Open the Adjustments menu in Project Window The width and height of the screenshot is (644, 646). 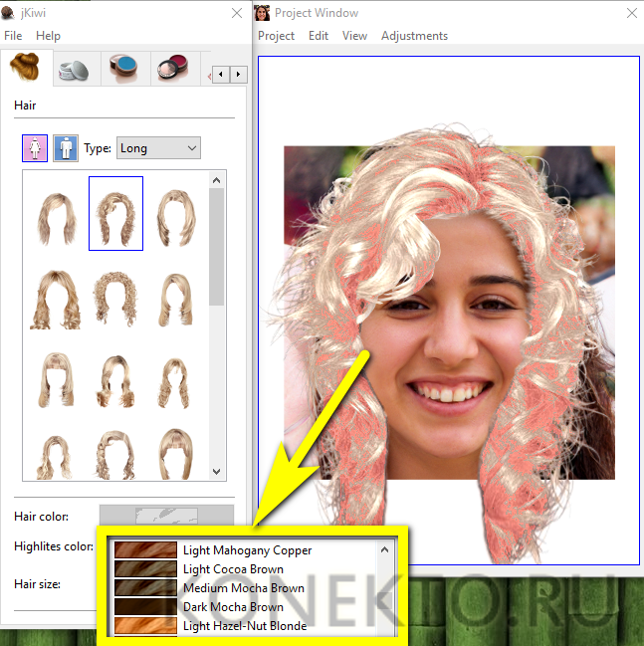pyautogui.click(x=414, y=36)
